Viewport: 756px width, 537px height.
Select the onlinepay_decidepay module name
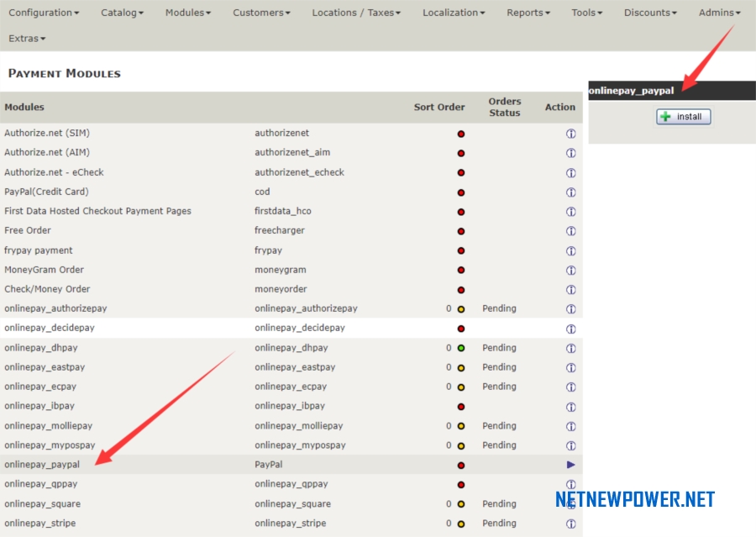(x=50, y=328)
